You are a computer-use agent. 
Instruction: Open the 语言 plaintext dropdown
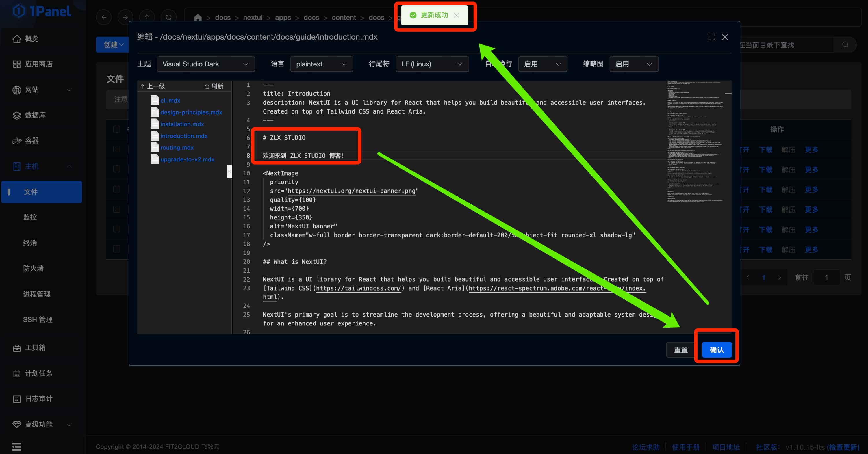click(x=322, y=64)
